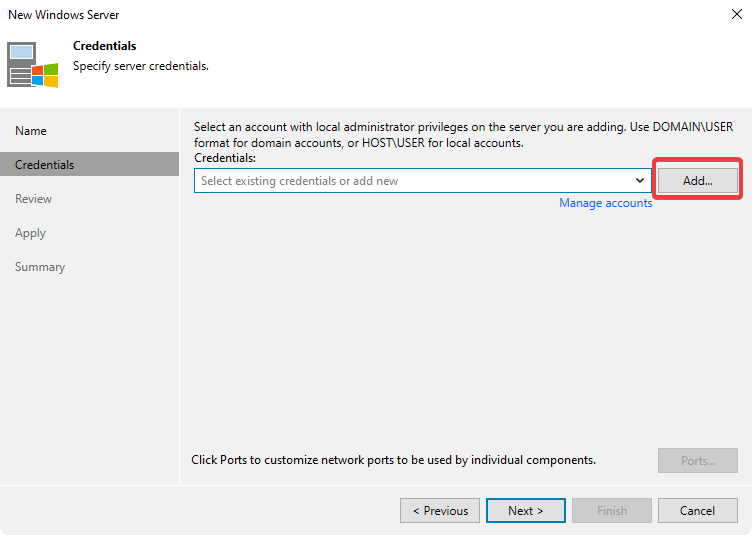Expand the Credentials dropdown arrow

click(640, 181)
